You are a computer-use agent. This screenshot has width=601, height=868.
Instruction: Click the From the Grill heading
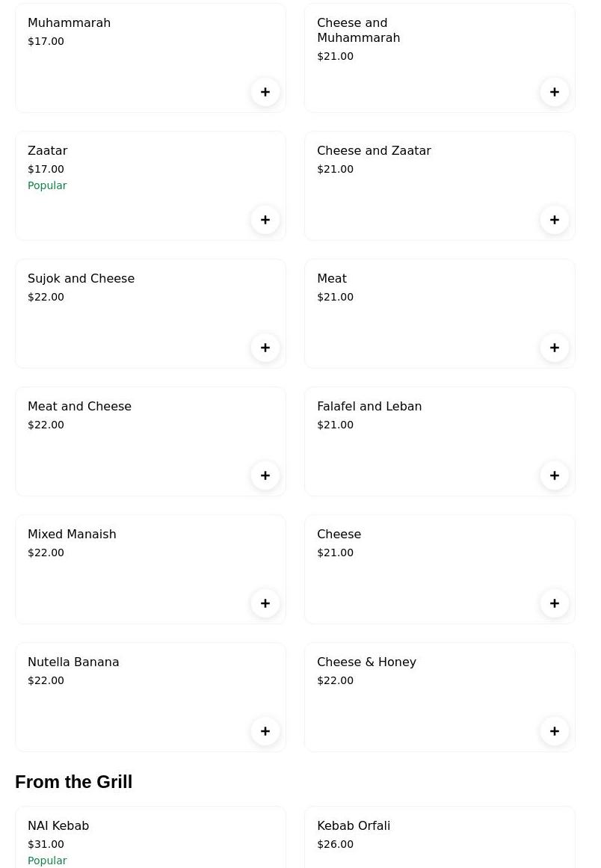coord(73,782)
